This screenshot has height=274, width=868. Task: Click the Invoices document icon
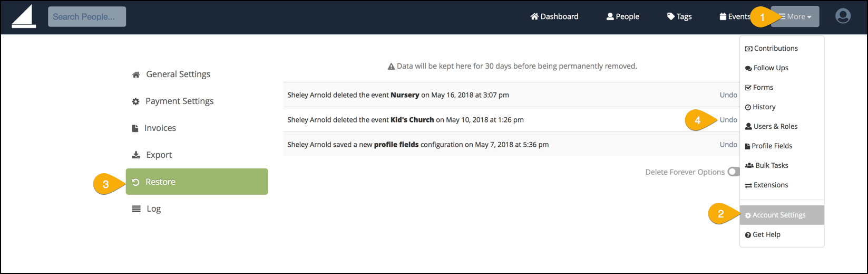[x=135, y=128]
